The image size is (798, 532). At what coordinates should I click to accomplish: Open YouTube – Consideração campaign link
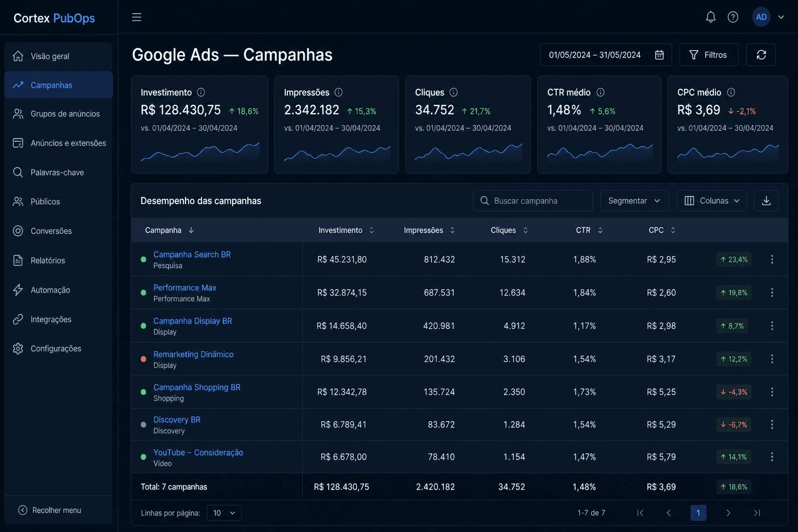click(x=198, y=453)
